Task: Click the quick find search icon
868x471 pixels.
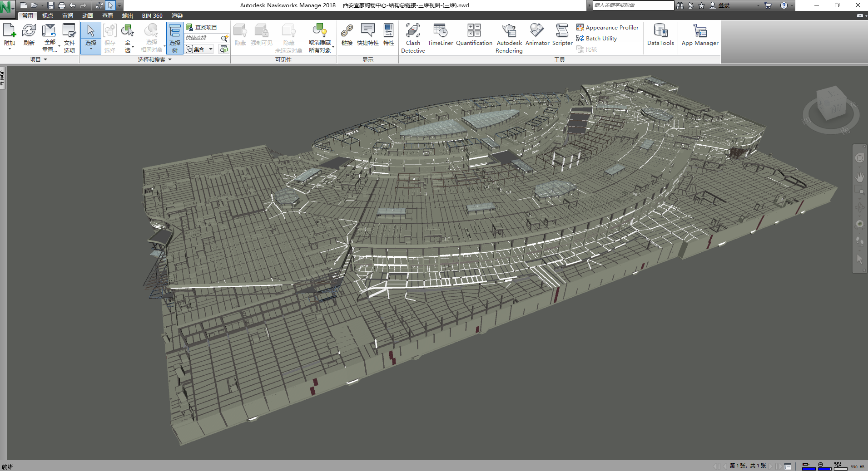Action: (x=224, y=38)
